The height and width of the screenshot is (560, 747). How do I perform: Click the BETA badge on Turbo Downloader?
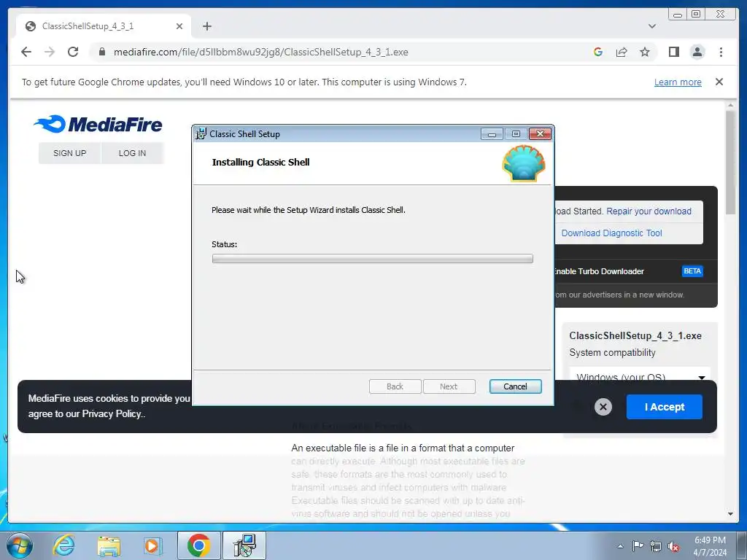tap(692, 271)
